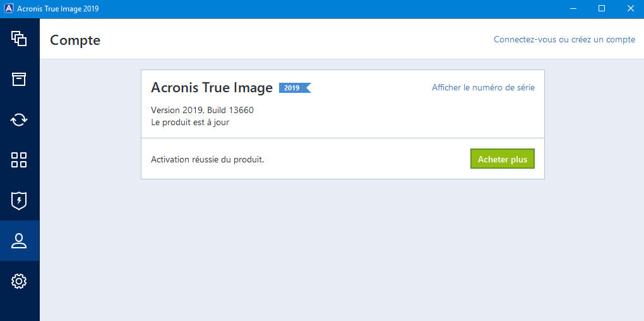644x321 pixels.
Task: Click the blue 2019 version badge
Action: [x=294, y=88]
